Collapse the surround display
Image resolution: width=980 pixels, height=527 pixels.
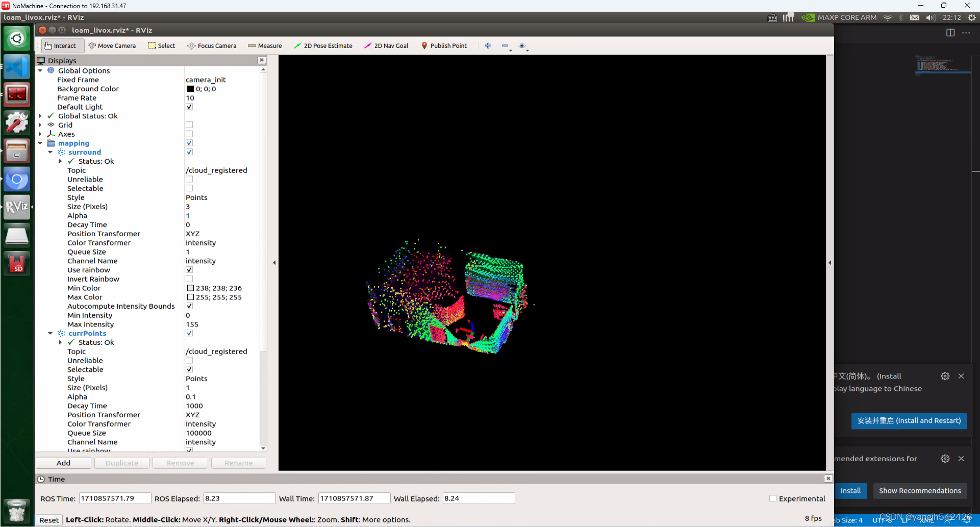pyautogui.click(x=51, y=152)
